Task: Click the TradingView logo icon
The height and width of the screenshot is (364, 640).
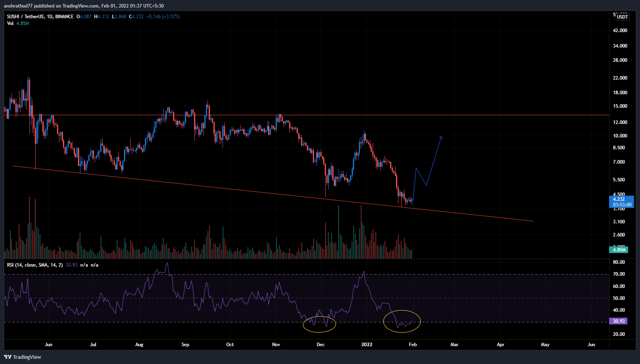Action: click(x=8, y=357)
